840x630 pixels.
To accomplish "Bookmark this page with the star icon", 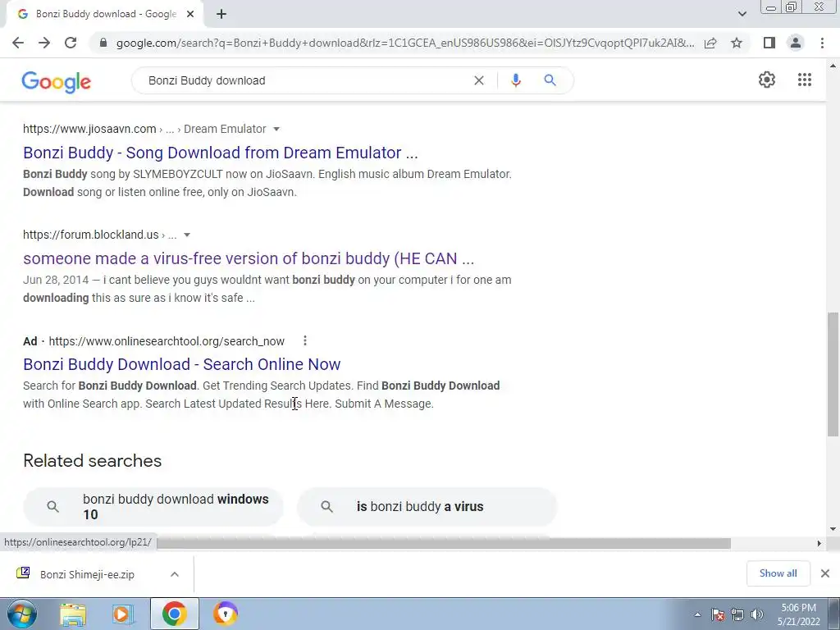I will [737, 43].
